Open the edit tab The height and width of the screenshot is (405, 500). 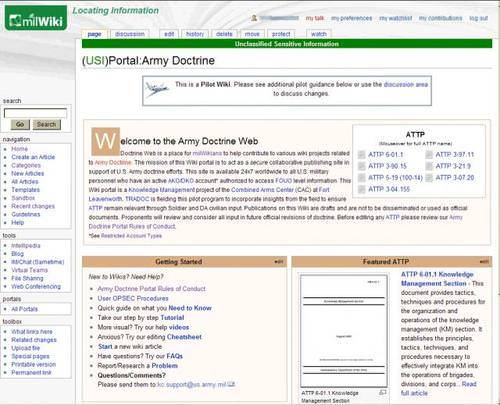click(169, 34)
